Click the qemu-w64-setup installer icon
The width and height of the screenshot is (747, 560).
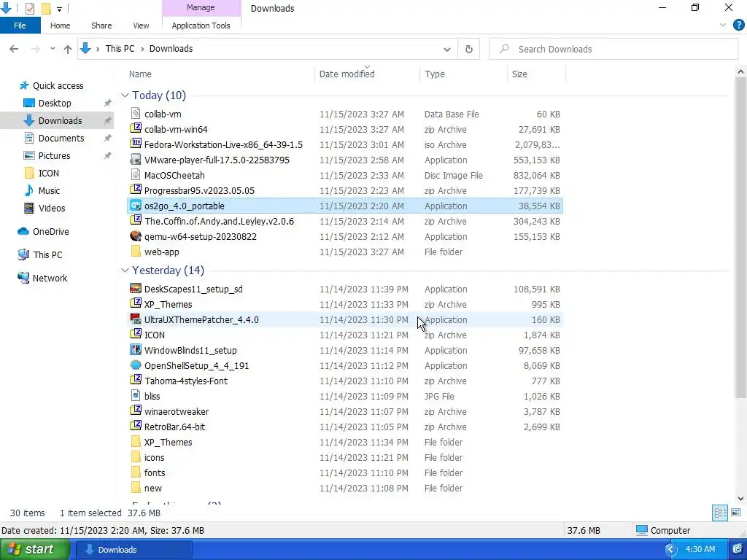136,236
